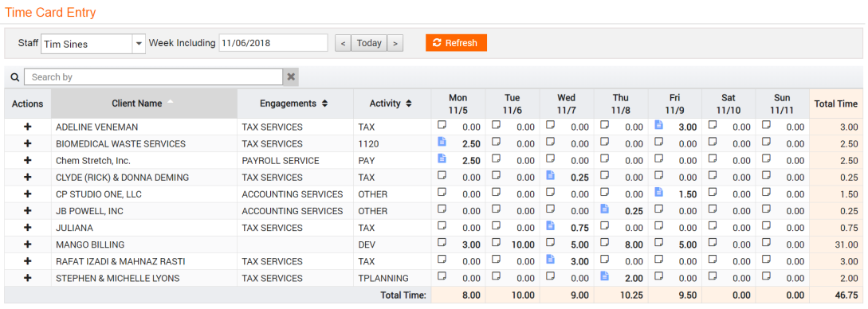Open empty note for ADELINE VENEMAN Monday
This screenshot has height=309, width=868.
(x=442, y=125)
